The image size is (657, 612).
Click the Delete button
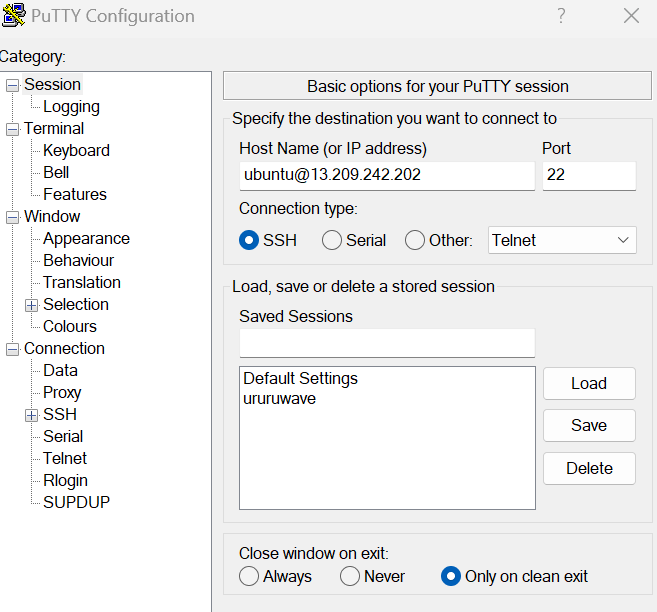click(x=589, y=468)
